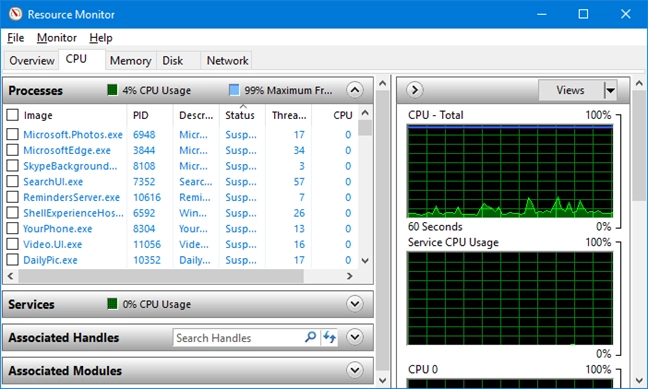Screen dimensions: 648x389
Task: Select the Microsoft.Photos.exe process name
Action: coord(73,134)
